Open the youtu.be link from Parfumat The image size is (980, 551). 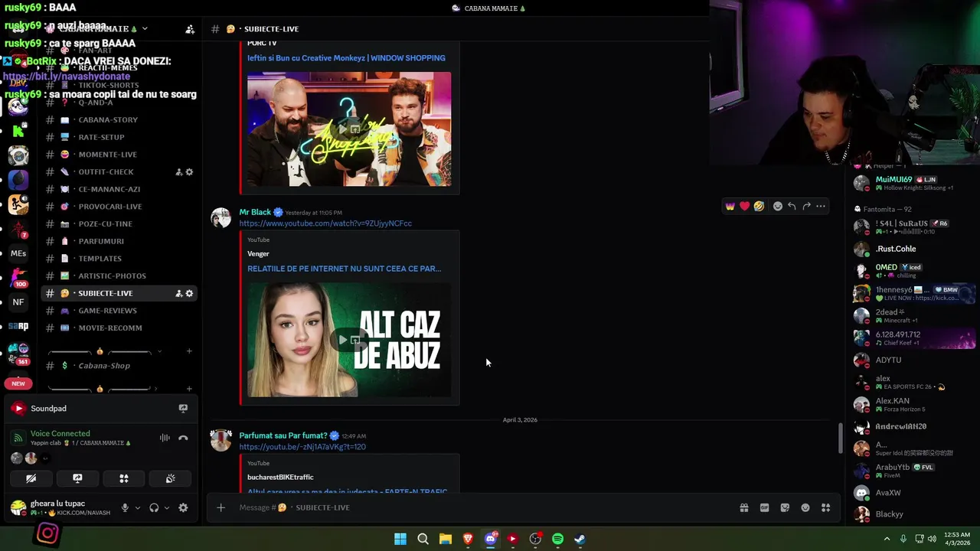click(x=302, y=447)
